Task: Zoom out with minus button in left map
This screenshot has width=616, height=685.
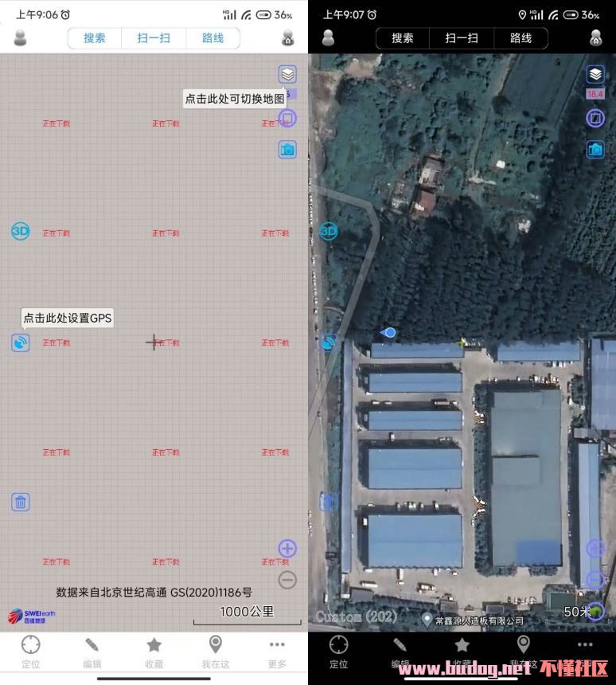Action: (x=287, y=580)
